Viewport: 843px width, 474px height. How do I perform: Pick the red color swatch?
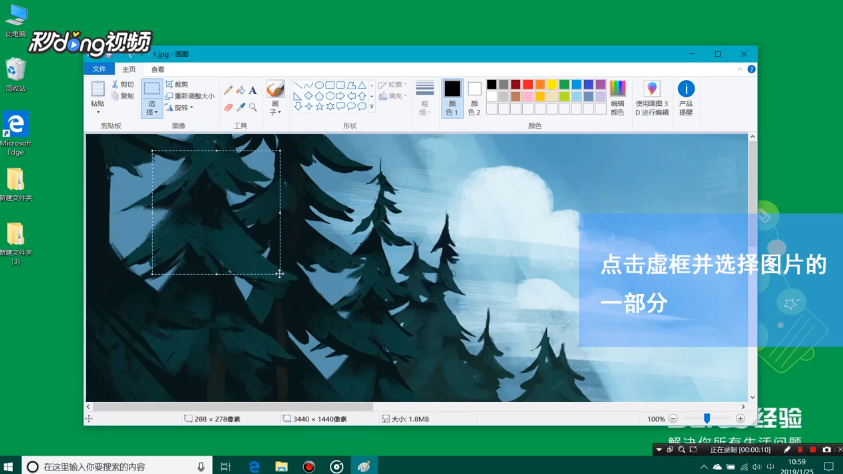[x=528, y=84]
